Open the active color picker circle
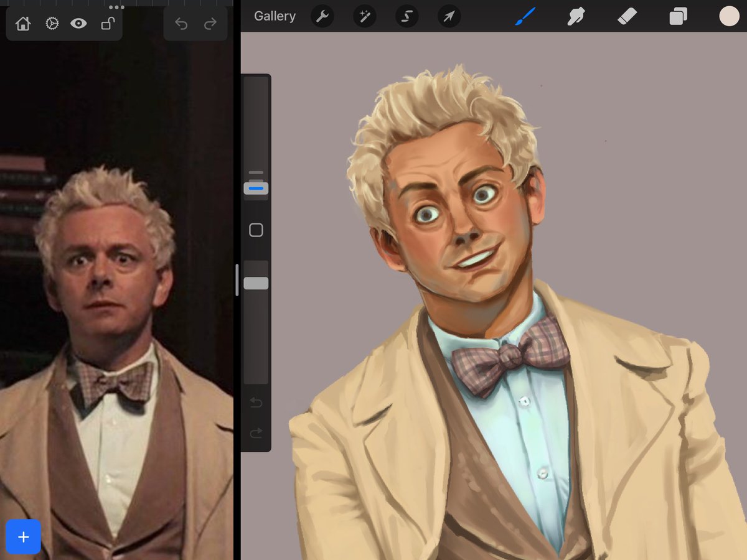Viewport: 747px width, 560px height. (x=729, y=16)
